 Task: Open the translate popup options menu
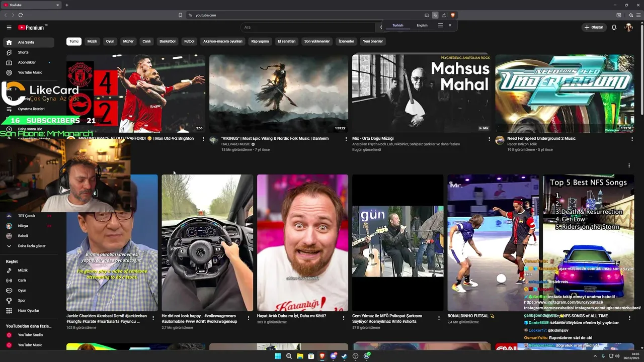[440, 25]
